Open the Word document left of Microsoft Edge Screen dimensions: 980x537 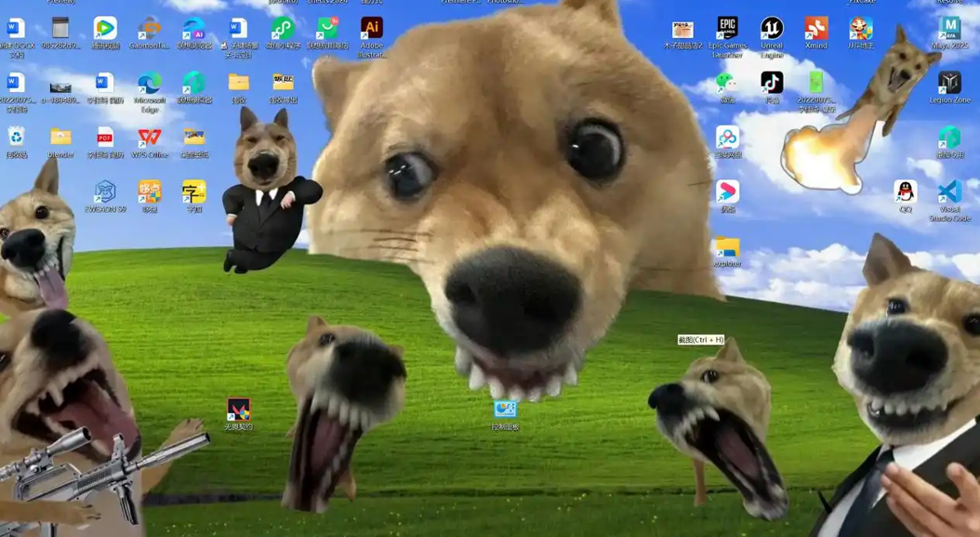click(x=105, y=83)
